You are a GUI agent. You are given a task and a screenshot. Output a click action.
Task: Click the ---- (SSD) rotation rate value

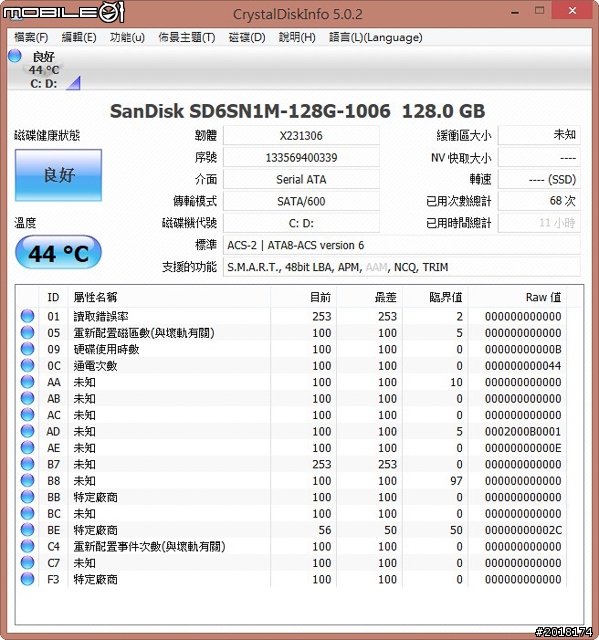pos(539,179)
